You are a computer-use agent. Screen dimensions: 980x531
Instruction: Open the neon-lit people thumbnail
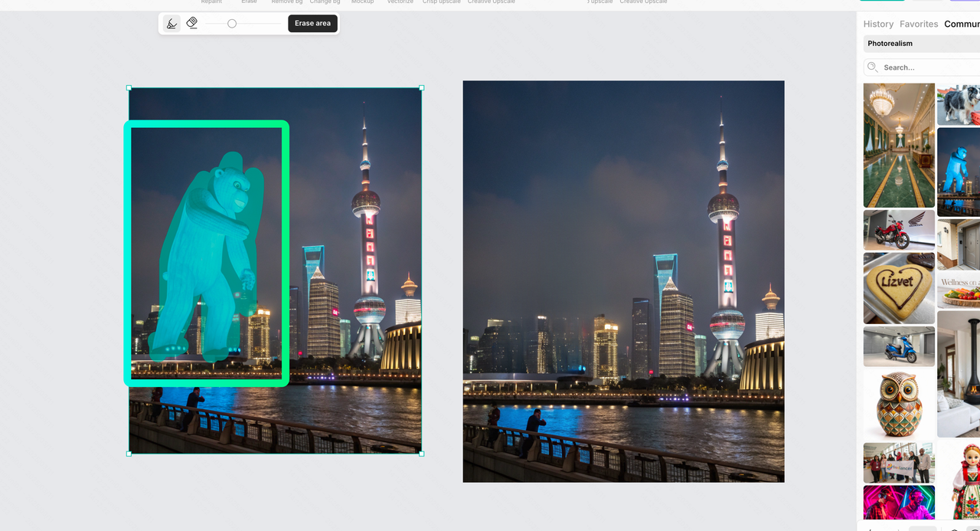[x=899, y=503]
